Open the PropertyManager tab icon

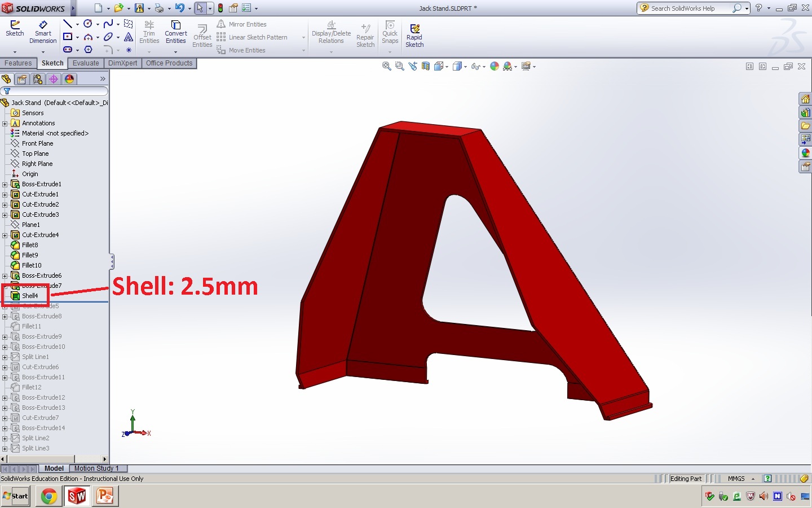22,79
